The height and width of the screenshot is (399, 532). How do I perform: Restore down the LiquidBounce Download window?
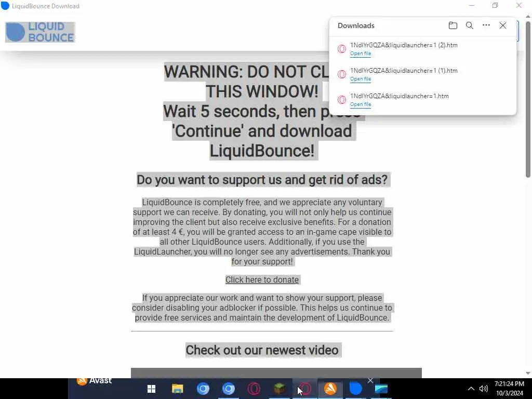pos(495,5)
